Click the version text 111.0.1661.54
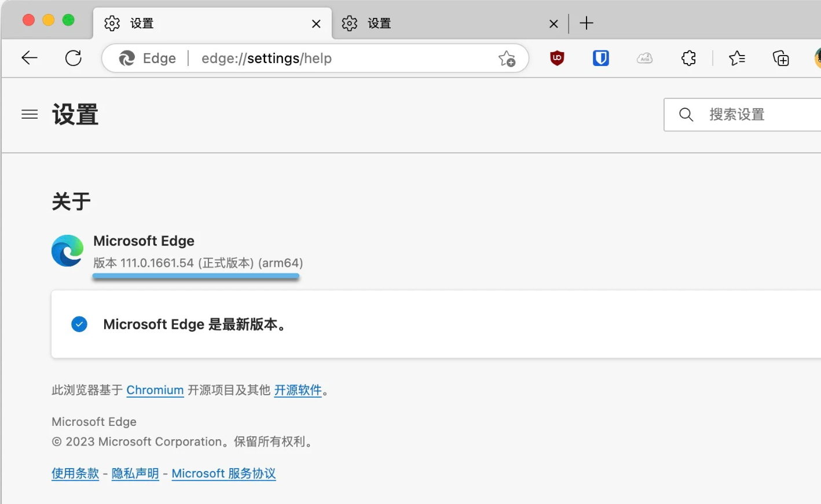The height and width of the screenshot is (504, 821). 157,263
